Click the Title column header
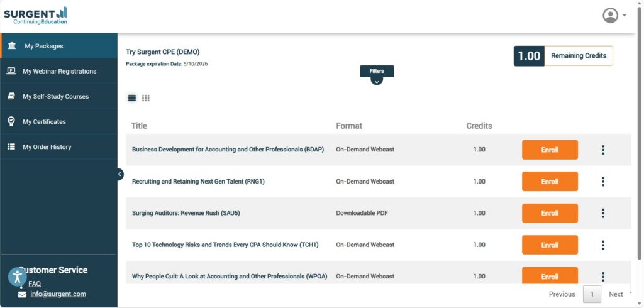The width and height of the screenshot is (644, 308). pos(139,126)
